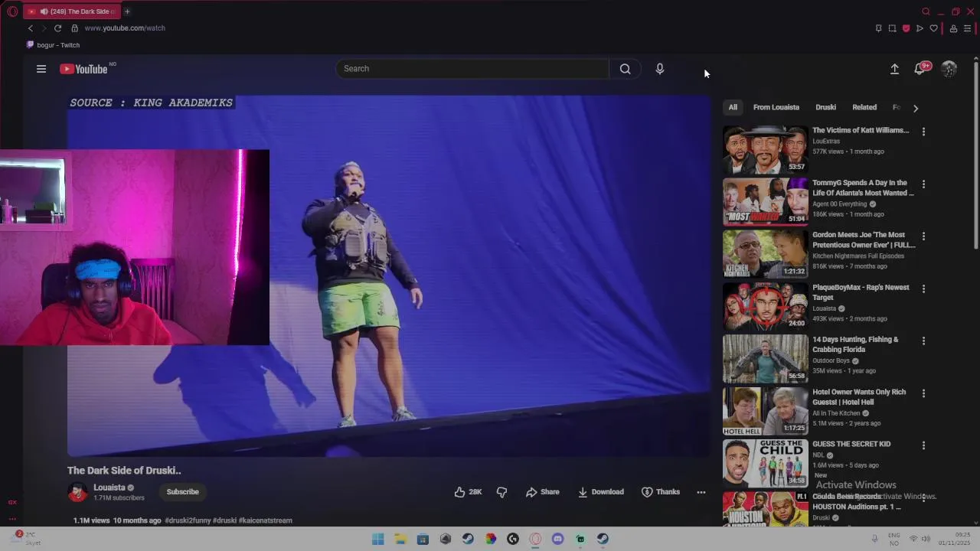The width and height of the screenshot is (980, 551).
Task: Open menu for GUESS THE SECRET KID
Action: [x=923, y=445]
